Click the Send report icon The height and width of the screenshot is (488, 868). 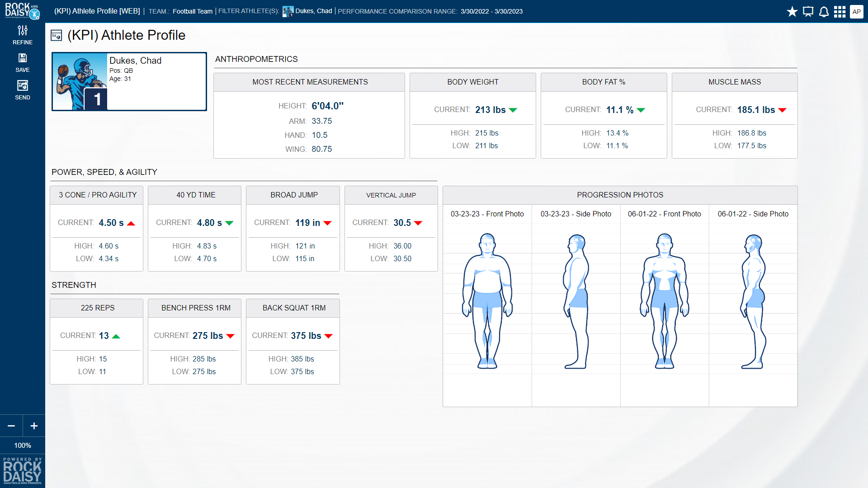pos(22,90)
